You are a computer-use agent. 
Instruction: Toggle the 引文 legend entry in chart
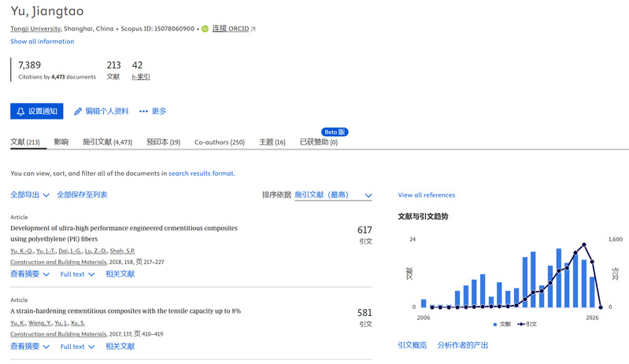tap(527, 325)
